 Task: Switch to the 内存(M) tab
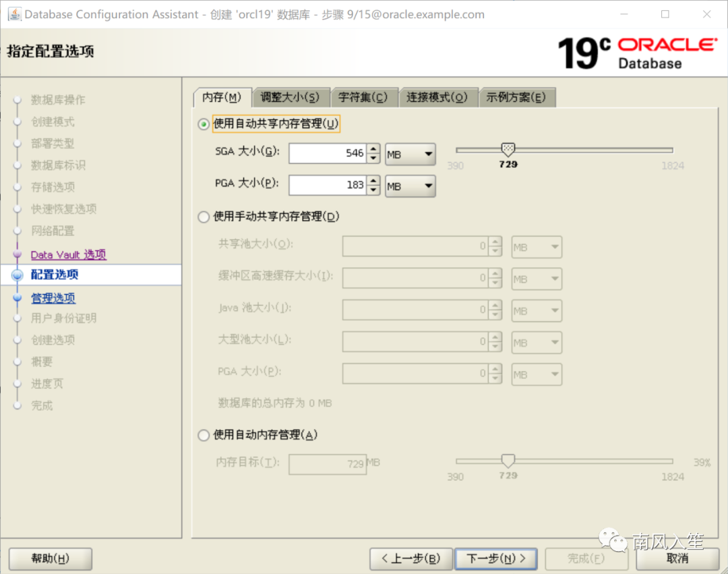pyautogui.click(x=222, y=98)
